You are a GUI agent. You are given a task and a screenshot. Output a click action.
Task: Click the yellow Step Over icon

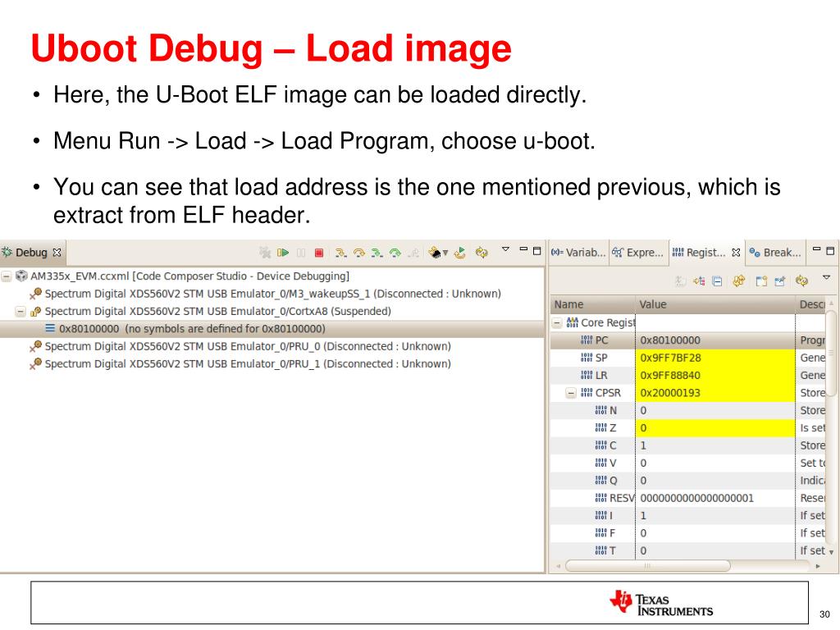[x=359, y=253]
